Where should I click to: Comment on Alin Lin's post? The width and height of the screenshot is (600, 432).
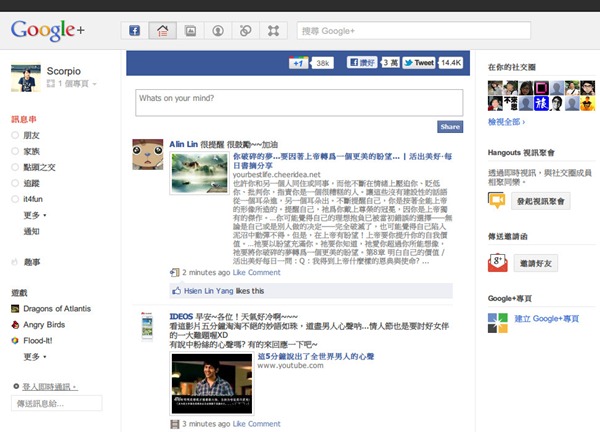point(264,272)
